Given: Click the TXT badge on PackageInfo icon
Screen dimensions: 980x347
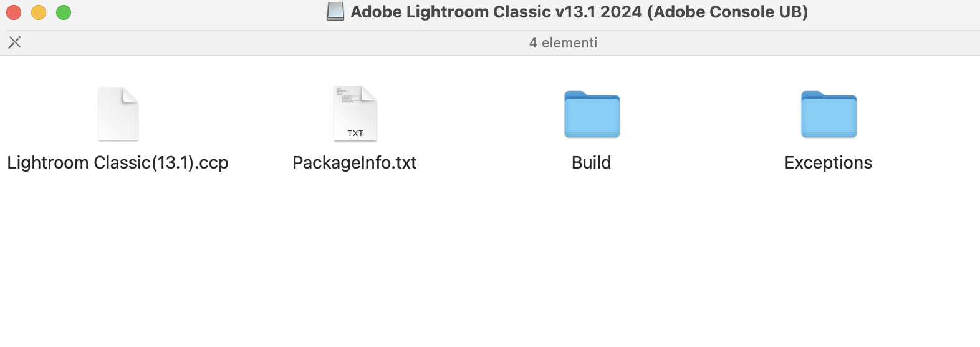Looking at the screenshot, I should [355, 133].
